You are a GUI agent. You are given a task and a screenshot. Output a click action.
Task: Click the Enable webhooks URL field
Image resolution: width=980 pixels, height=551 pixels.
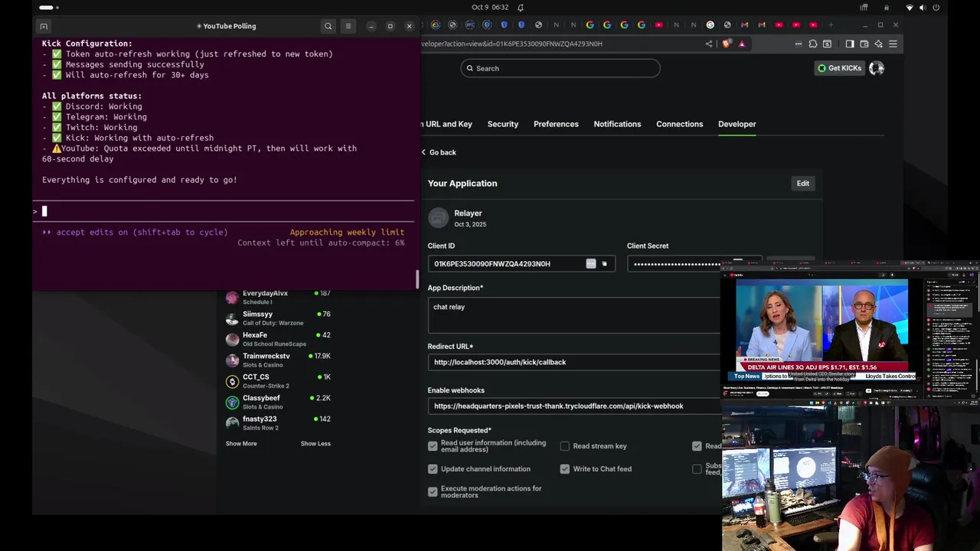[574, 406]
